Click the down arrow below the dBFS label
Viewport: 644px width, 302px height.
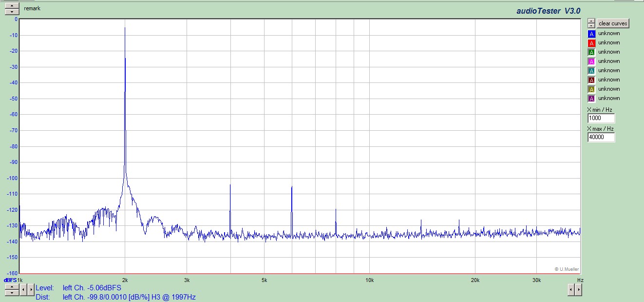(x=12, y=292)
